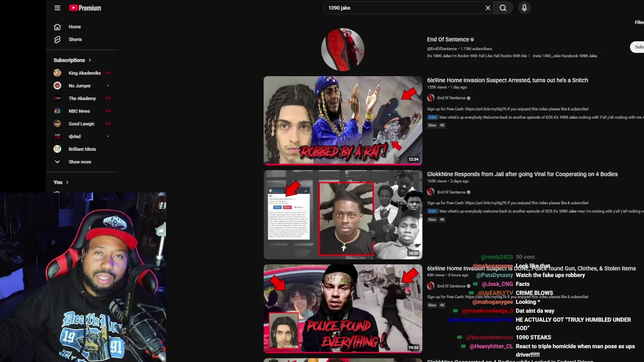
Task: Expand the You section
Action: tap(61, 183)
